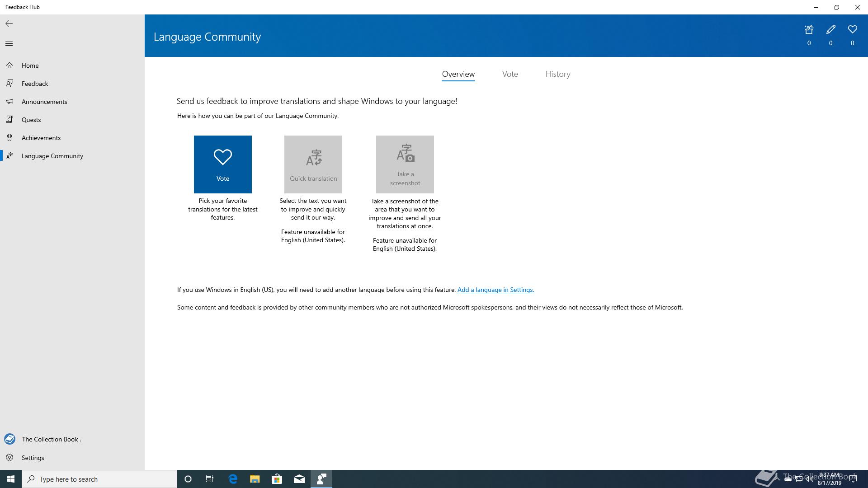Select the Overview tab
This screenshot has height=488, width=868.
click(458, 74)
